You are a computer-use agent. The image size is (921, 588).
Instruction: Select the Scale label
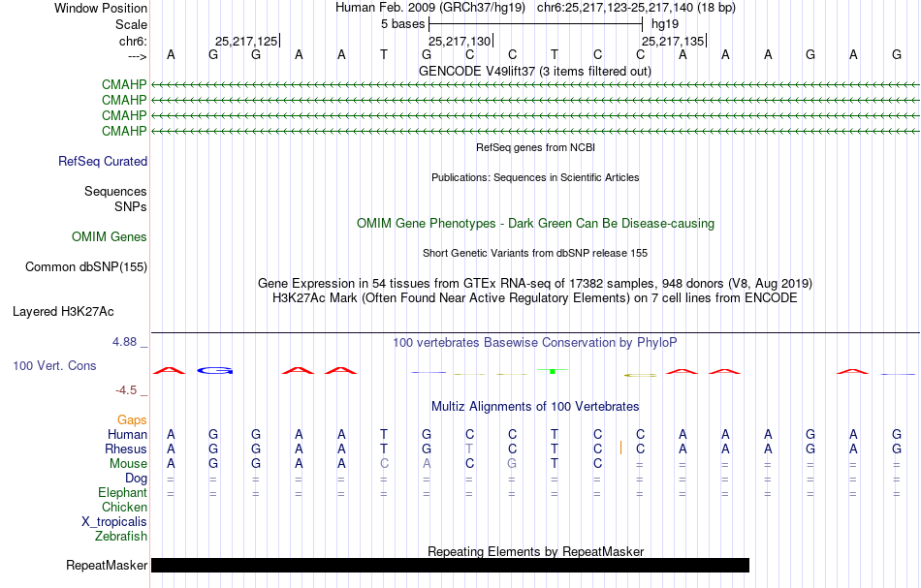131,24
